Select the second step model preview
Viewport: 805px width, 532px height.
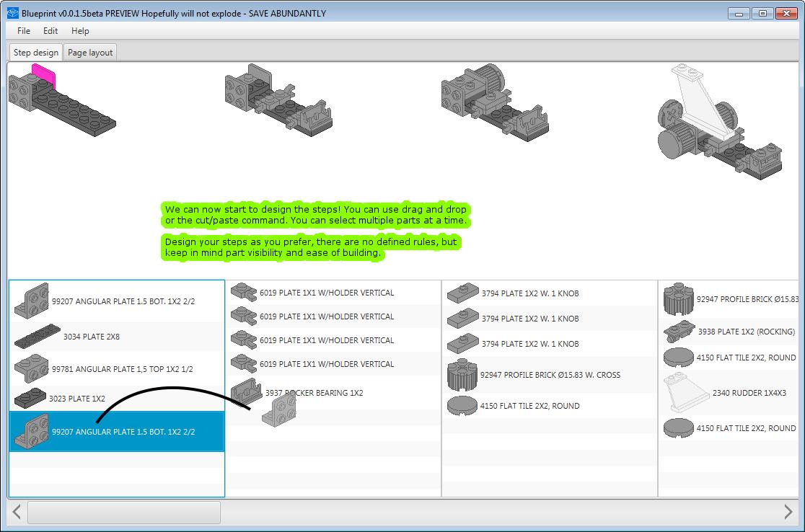(x=278, y=100)
